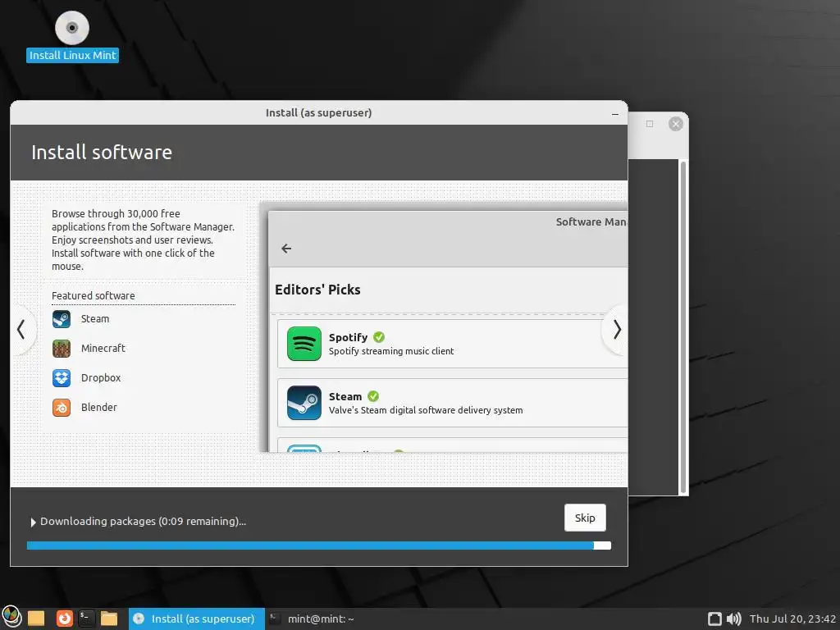Maximize the background terminal window
This screenshot has height=630, width=840.
[650, 124]
